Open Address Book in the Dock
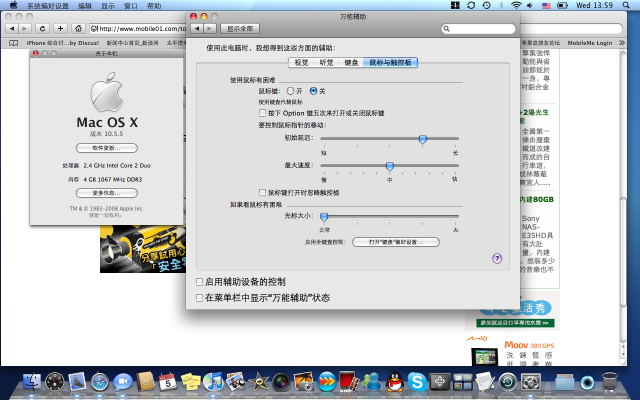Screen dimensions: 640x400 click(145, 382)
